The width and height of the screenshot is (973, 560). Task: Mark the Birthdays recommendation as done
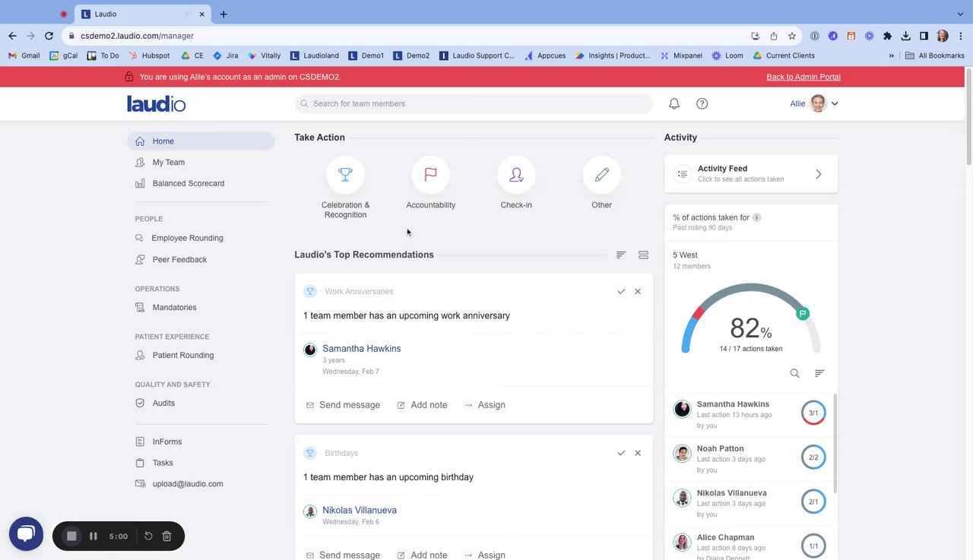tap(621, 453)
